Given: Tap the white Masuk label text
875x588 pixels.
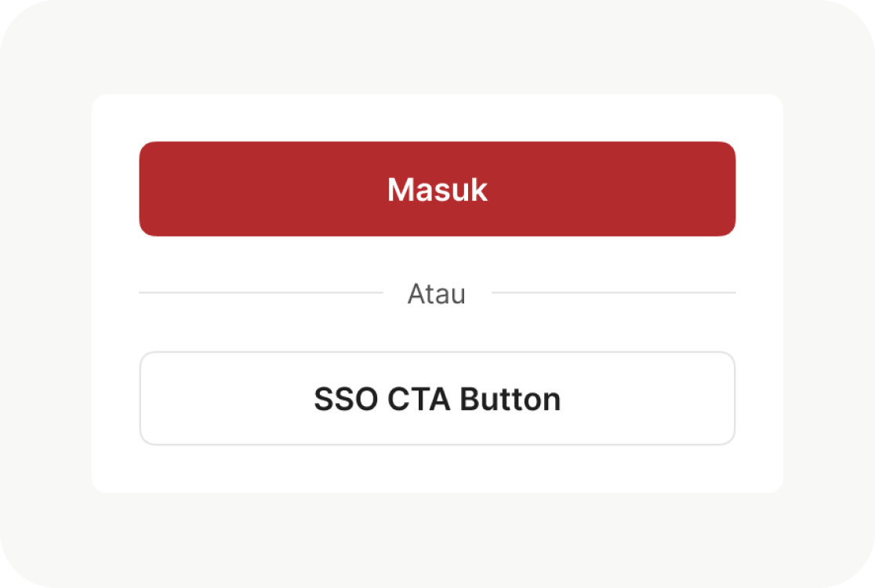Looking at the screenshot, I should pos(437,190).
